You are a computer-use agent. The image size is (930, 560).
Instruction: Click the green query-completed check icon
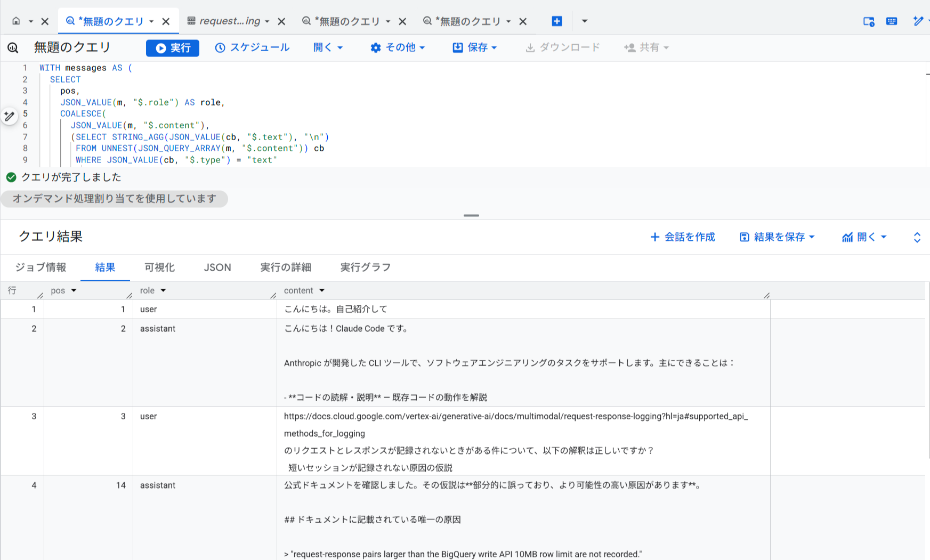pos(11,177)
